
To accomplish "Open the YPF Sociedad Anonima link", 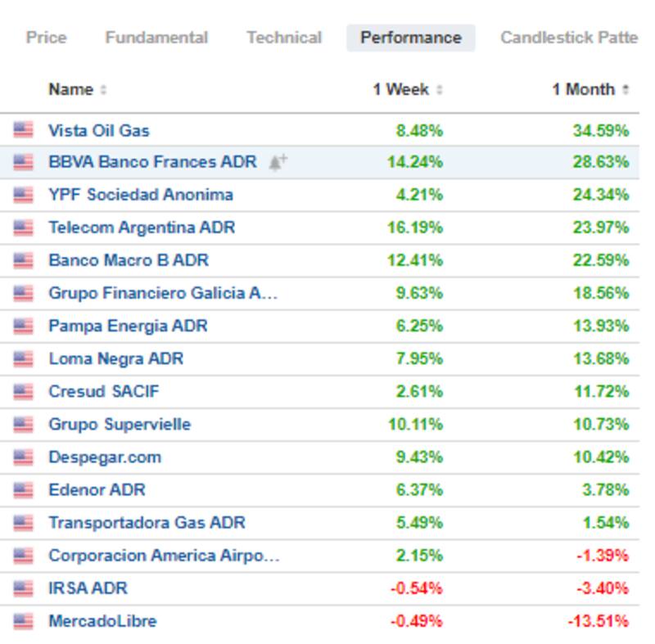I will click(x=140, y=195).
